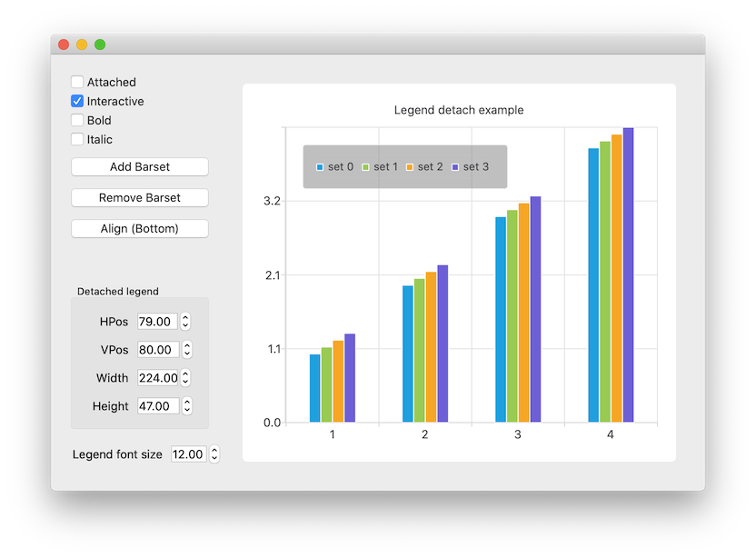This screenshot has height=558, width=756.
Task: Click the set 2 label in the legend
Action: [431, 166]
